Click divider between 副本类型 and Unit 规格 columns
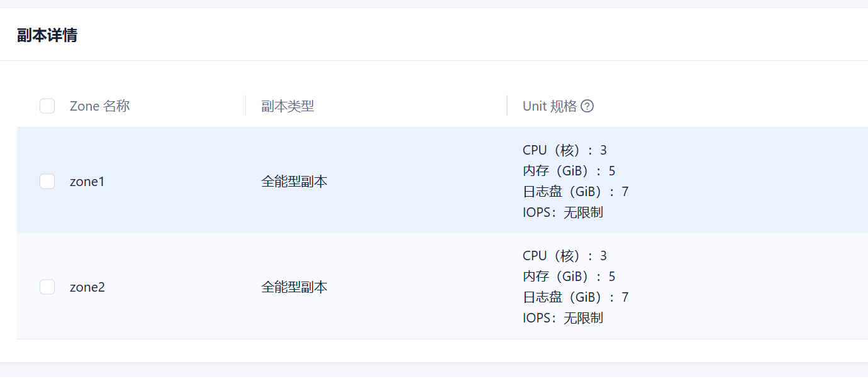This screenshot has width=868, height=379. coord(507,106)
